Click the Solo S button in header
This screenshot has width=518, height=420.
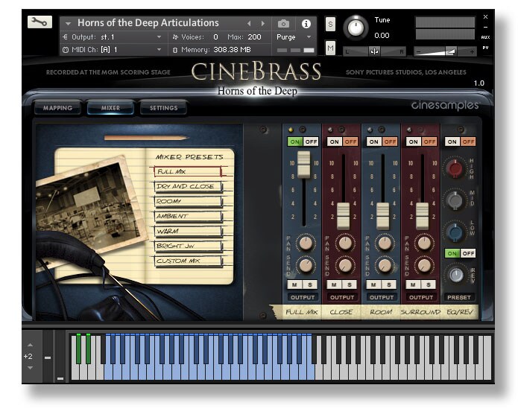point(330,25)
